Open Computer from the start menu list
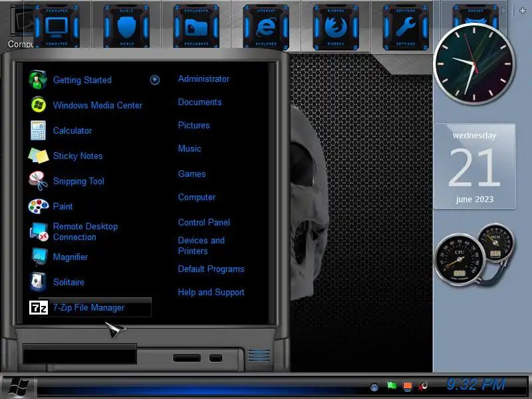The width and height of the screenshot is (532, 399). tap(197, 197)
